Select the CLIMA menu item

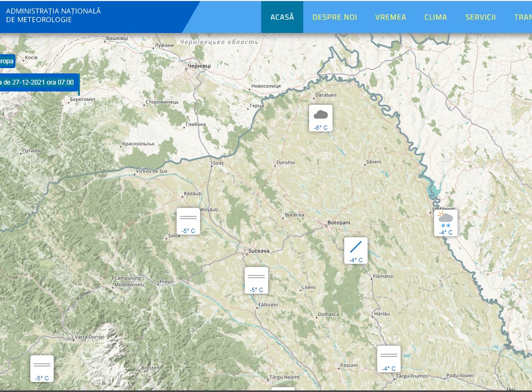coord(436,17)
